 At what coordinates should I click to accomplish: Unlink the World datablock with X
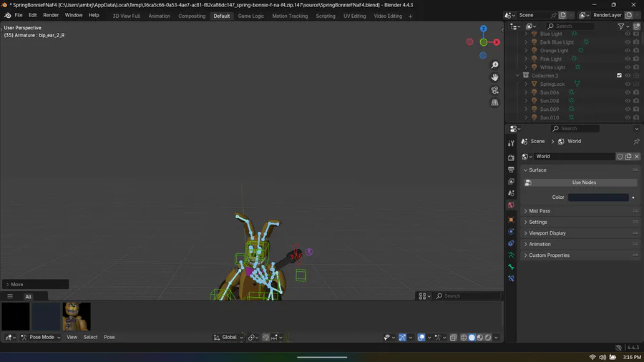tap(637, 157)
